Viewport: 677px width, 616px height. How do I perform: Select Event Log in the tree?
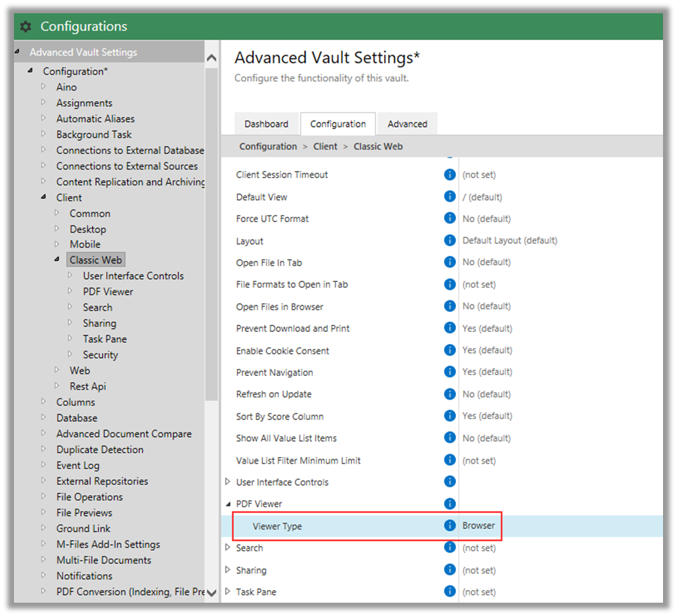coord(78,466)
